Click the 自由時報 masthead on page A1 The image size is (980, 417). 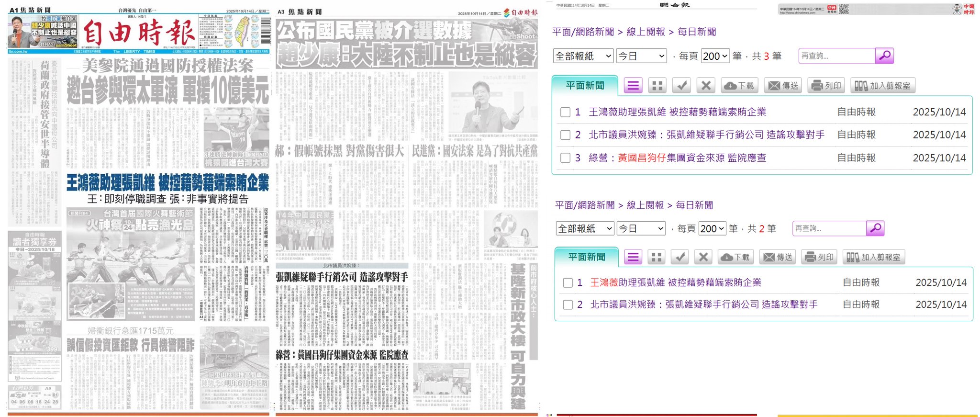coord(139,33)
